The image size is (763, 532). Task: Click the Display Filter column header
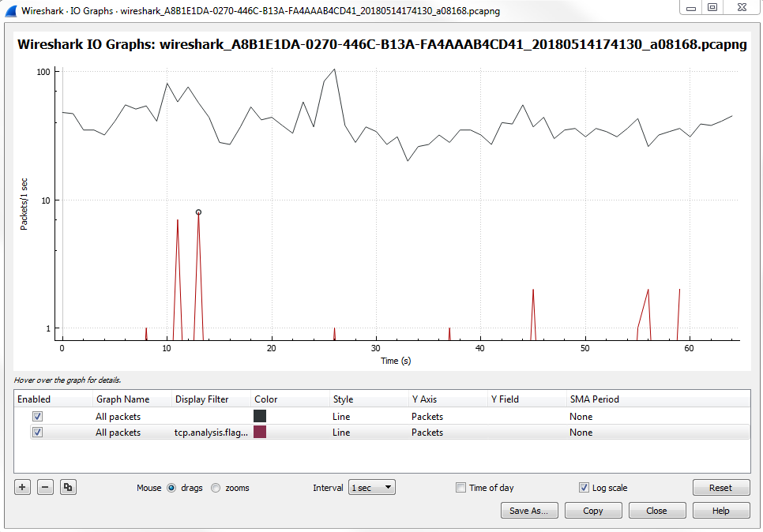pos(211,399)
